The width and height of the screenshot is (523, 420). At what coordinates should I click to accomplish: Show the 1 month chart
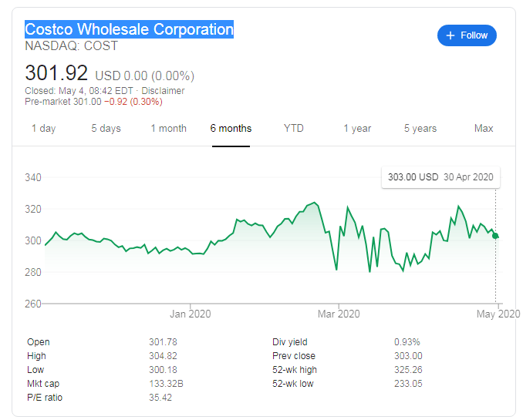pyautogui.click(x=168, y=129)
